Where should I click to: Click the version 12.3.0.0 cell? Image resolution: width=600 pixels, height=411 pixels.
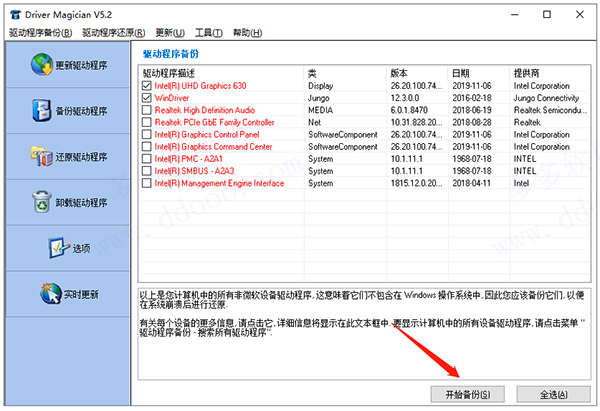pos(405,98)
